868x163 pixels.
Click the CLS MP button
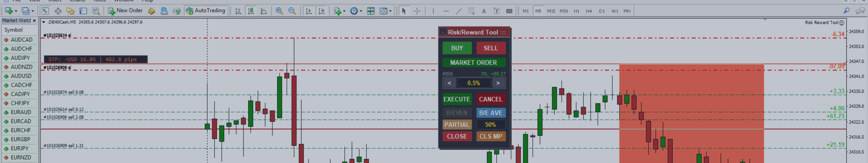point(491,136)
